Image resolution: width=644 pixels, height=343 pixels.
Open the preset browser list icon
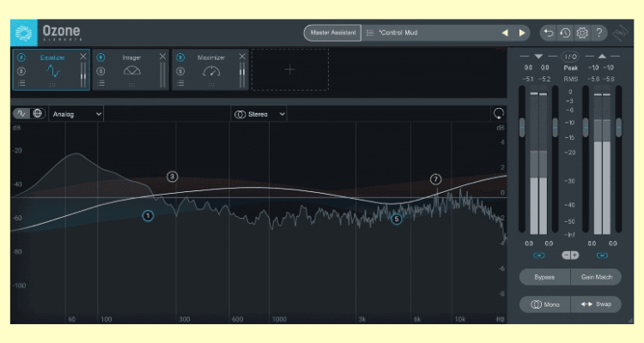369,33
